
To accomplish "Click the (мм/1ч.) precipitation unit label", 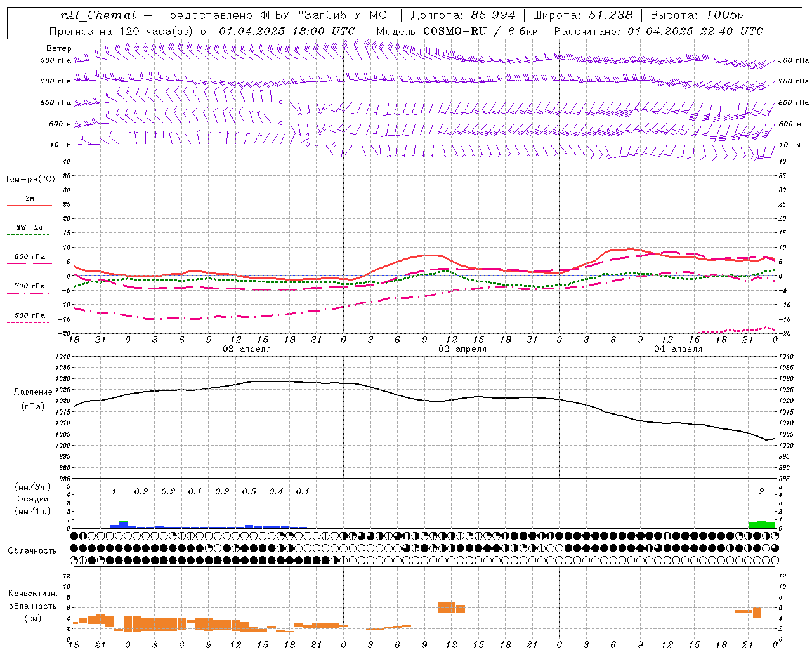I will point(33,511).
